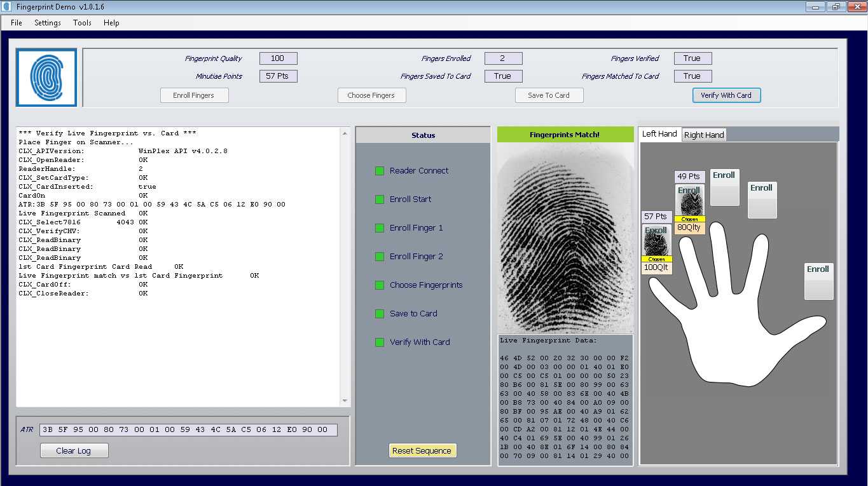Click the green Enroll Finger 1 indicator
The image size is (868, 486).
pos(380,228)
